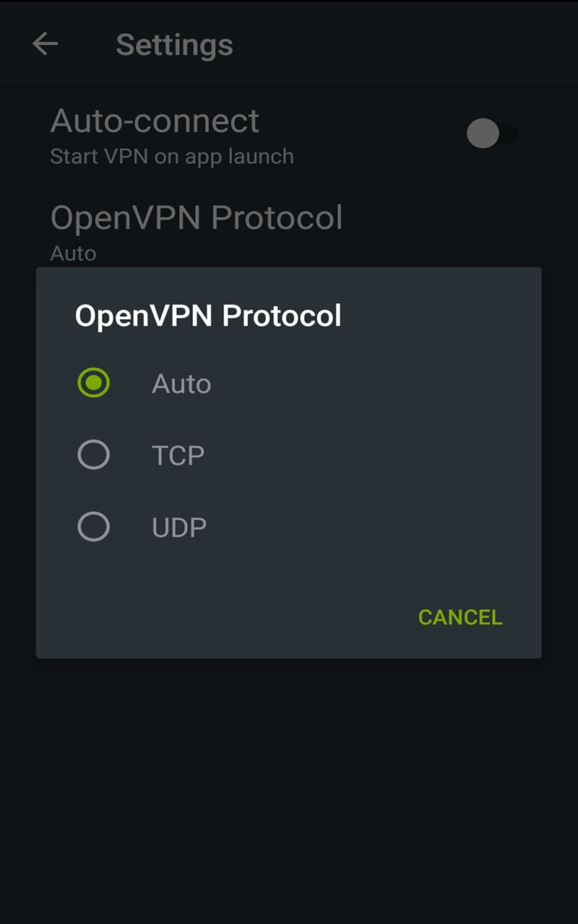Click the TCP label text

click(178, 455)
